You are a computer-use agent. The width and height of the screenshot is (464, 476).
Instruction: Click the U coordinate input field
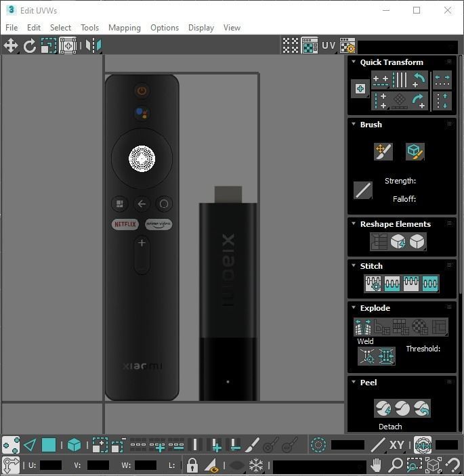pyautogui.click(x=50, y=465)
